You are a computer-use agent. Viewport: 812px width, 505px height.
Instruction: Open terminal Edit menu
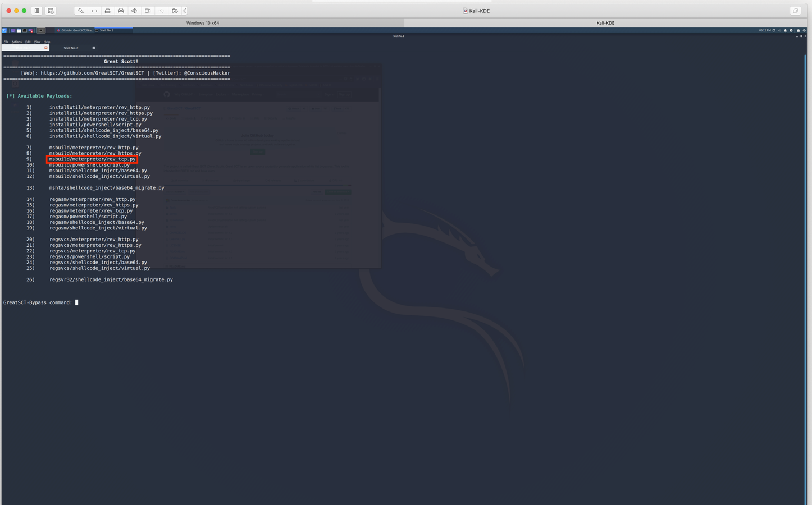point(28,42)
